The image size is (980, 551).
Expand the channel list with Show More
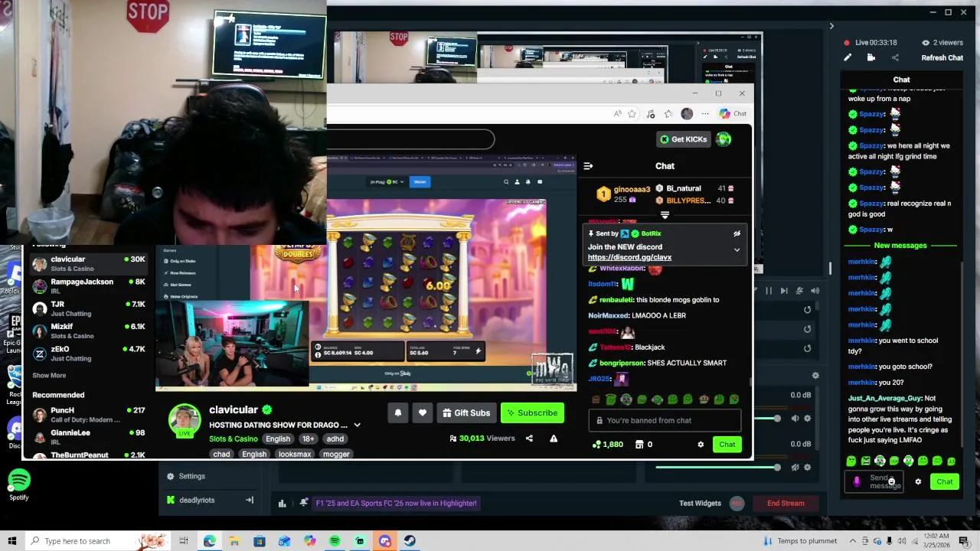click(x=49, y=376)
